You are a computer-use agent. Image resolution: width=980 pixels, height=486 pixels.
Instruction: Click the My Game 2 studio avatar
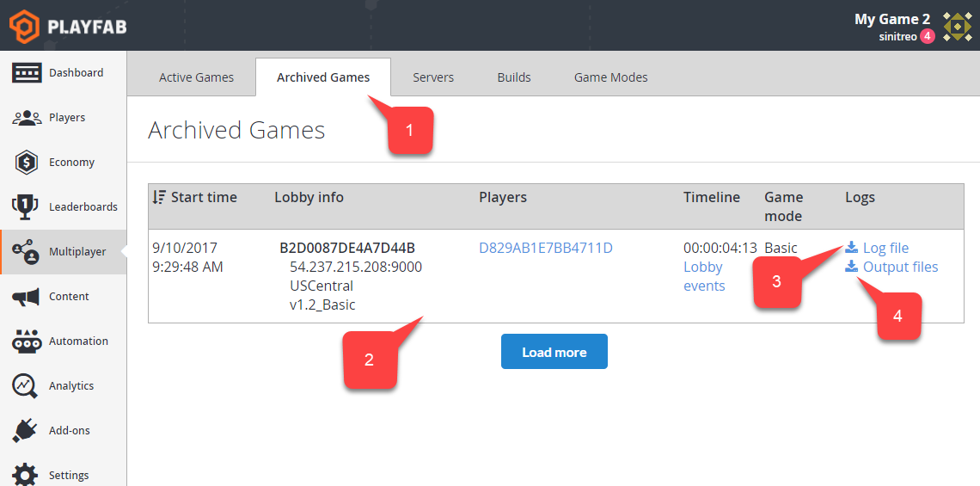[x=957, y=27]
